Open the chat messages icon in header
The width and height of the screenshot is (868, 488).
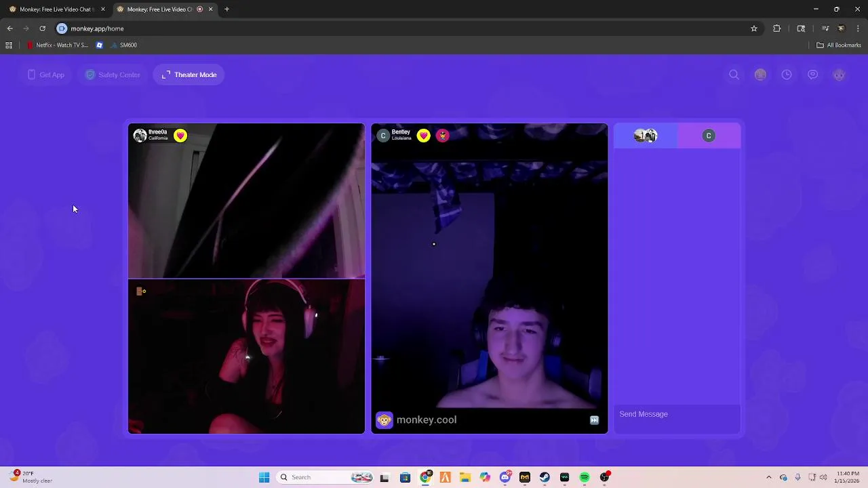pyautogui.click(x=813, y=75)
